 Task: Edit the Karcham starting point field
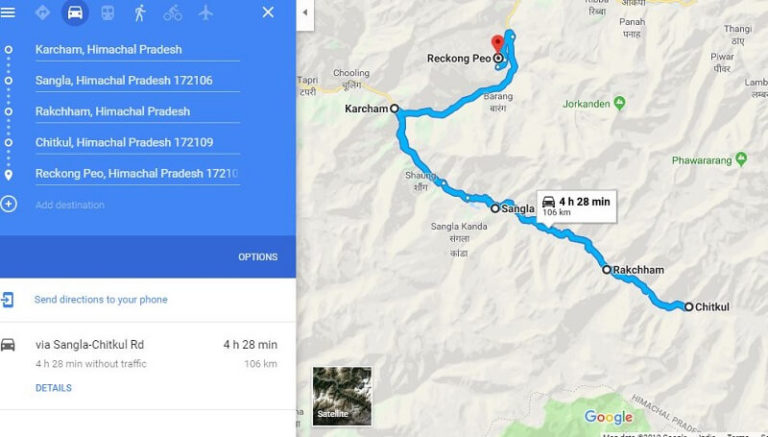point(137,49)
